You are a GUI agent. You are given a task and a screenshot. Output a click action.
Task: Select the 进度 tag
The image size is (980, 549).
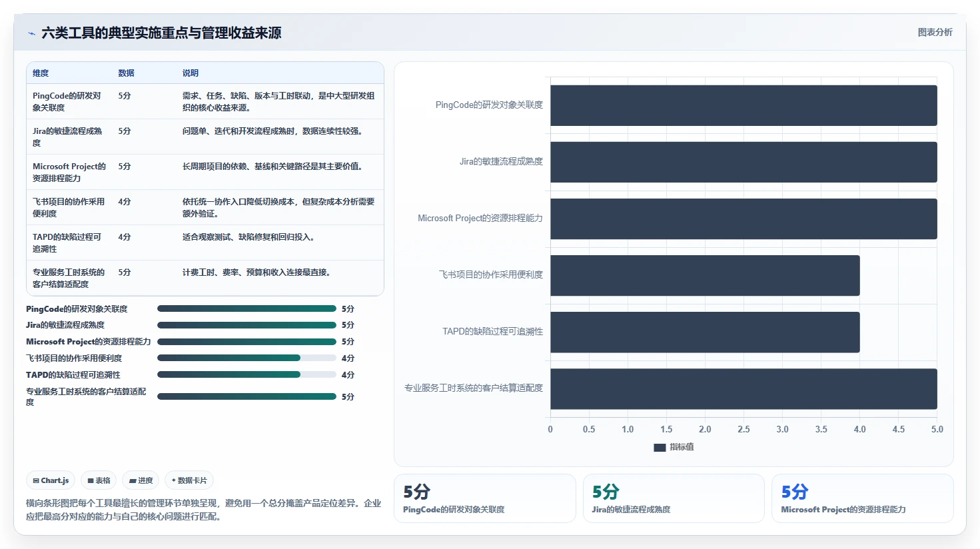pyautogui.click(x=141, y=480)
